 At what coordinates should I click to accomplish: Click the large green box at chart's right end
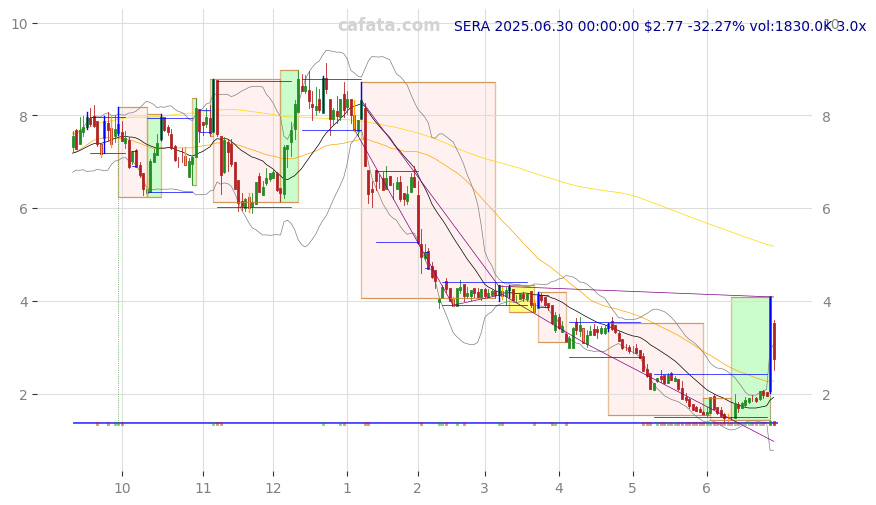point(751,359)
